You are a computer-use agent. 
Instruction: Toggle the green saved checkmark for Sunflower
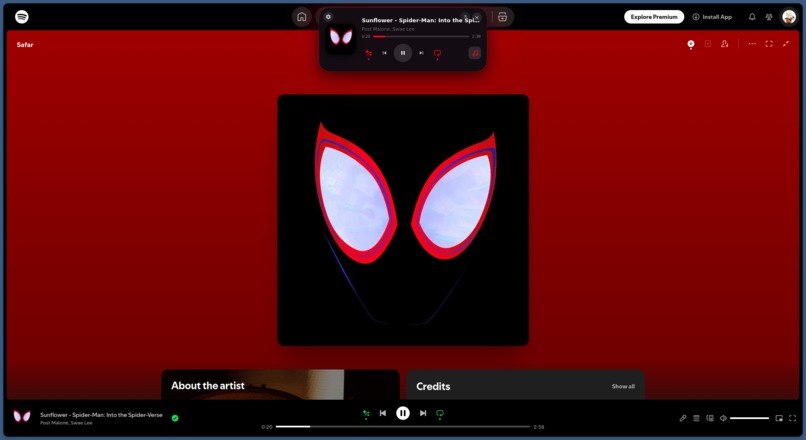click(x=175, y=418)
